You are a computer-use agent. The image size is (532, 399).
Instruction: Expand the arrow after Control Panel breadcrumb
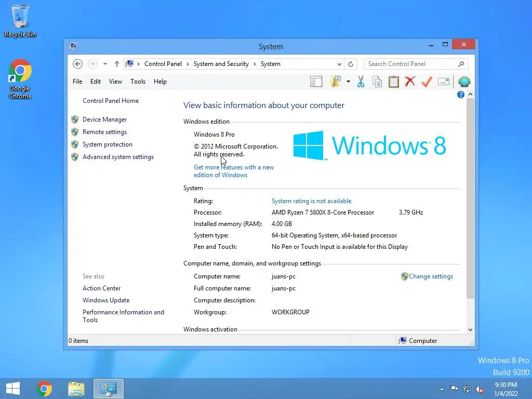click(x=188, y=64)
